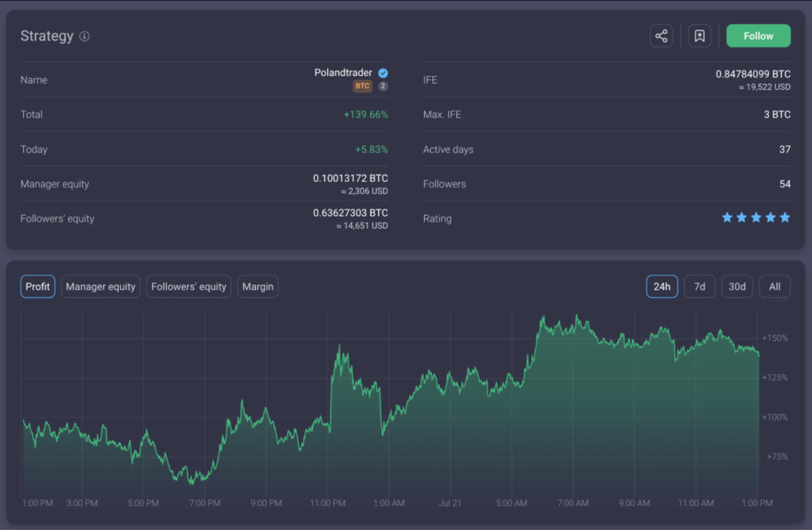Click the 7:00 AM time label on chart axis

[573, 503]
